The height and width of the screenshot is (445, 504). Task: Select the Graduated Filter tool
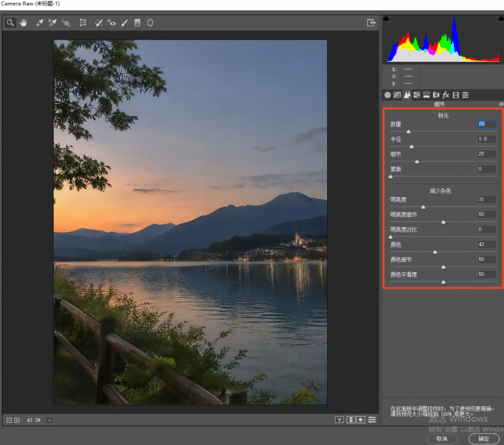137,23
